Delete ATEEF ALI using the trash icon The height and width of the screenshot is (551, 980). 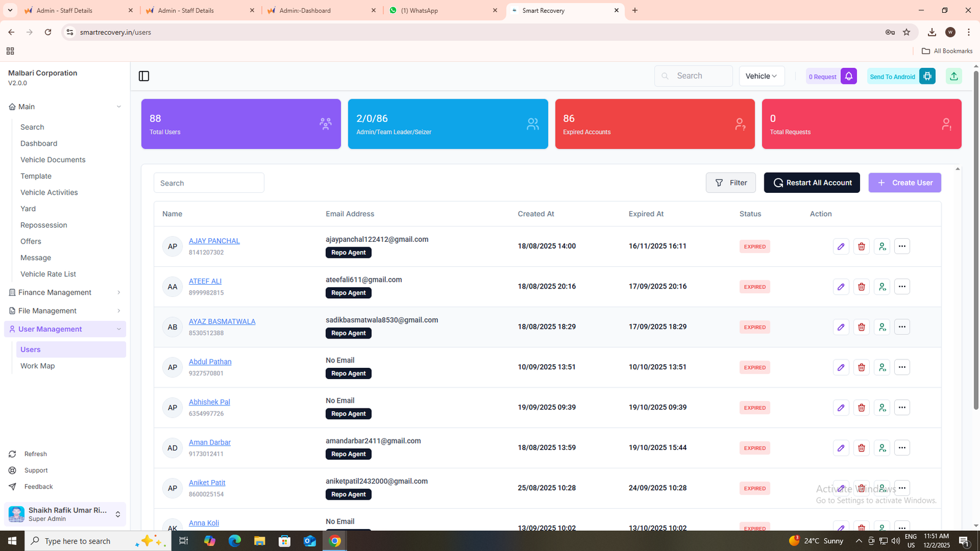click(x=861, y=287)
